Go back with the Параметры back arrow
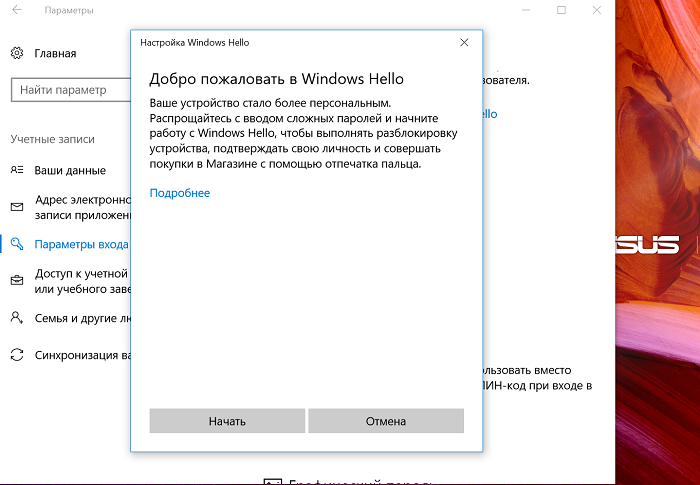The width and height of the screenshot is (700, 485). tap(17, 10)
